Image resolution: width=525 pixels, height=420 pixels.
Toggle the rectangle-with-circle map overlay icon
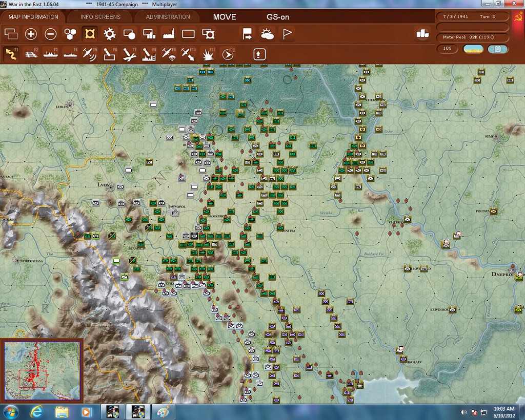129,34
